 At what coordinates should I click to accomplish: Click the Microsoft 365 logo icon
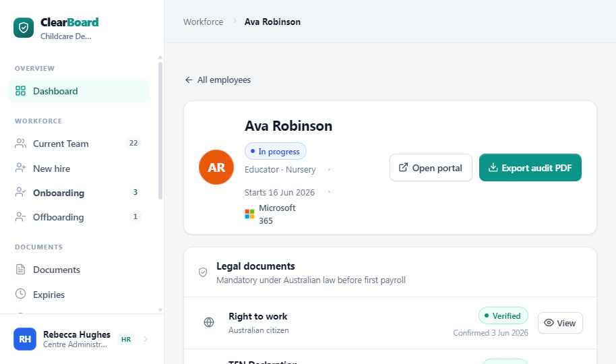click(249, 214)
